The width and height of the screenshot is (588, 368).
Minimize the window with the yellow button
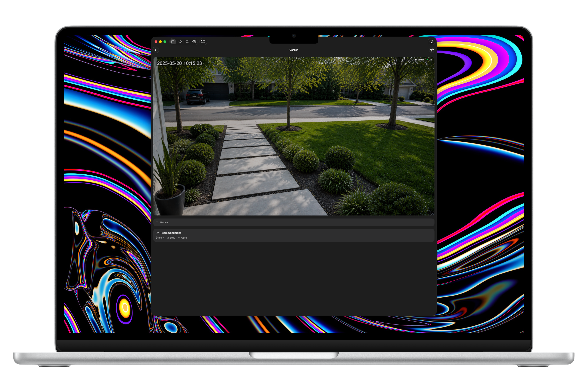pyautogui.click(x=160, y=42)
